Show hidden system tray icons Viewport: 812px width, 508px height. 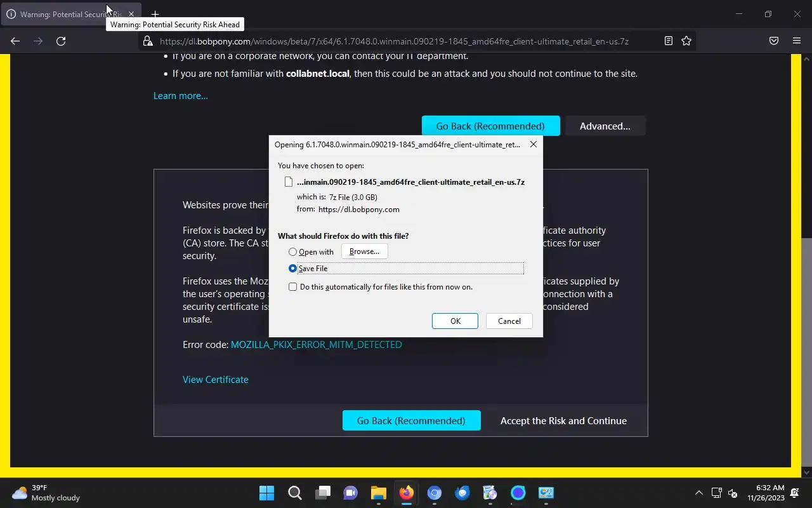coord(699,493)
